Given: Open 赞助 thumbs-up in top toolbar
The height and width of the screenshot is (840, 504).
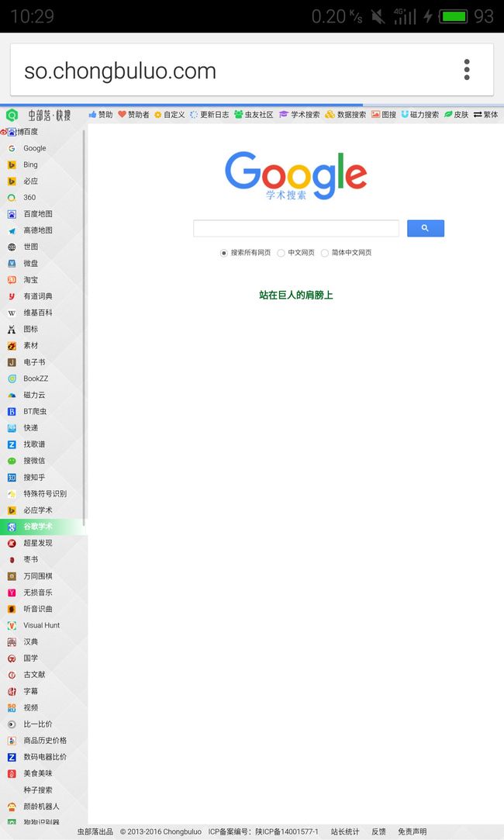Looking at the screenshot, I should click(x=101, y=115).
